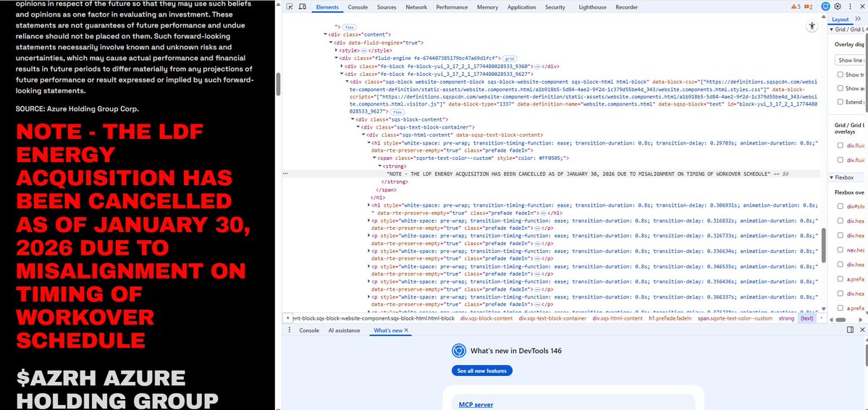868x410 pixels.
Task: Enable the Show area names checkbox
Action: (x=840, y=88)
